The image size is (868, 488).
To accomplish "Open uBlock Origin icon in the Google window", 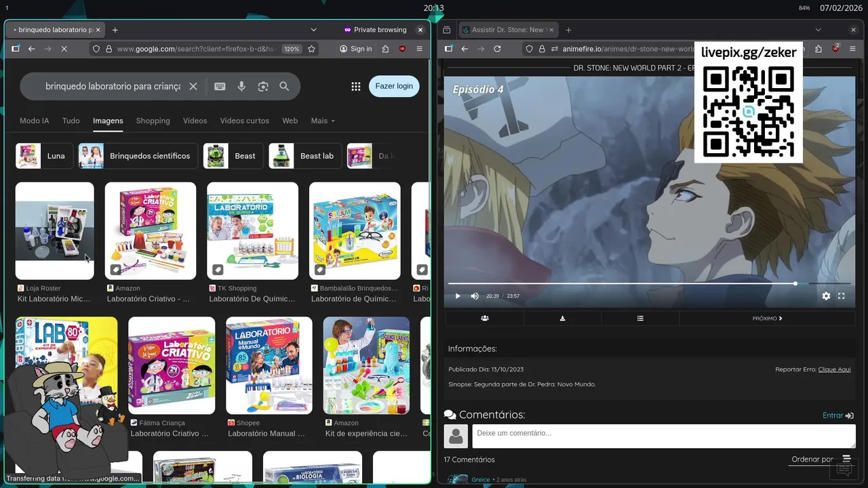I will pos(402,49).
